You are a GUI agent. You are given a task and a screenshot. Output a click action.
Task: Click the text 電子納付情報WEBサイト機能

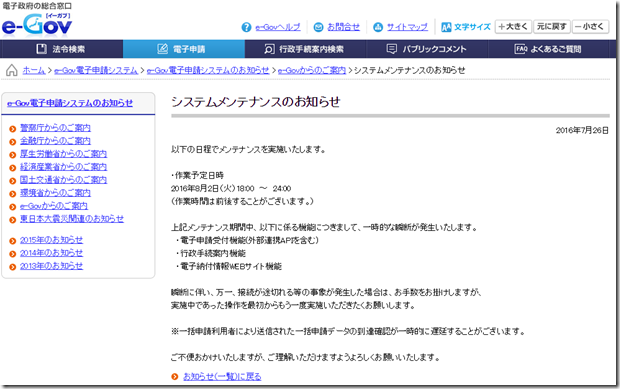click(231, 266)
